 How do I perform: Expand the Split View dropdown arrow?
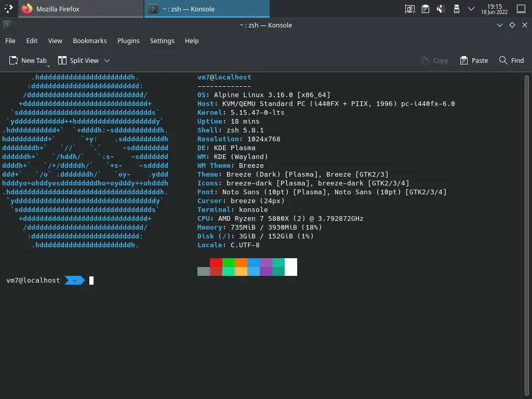(107, 60)
